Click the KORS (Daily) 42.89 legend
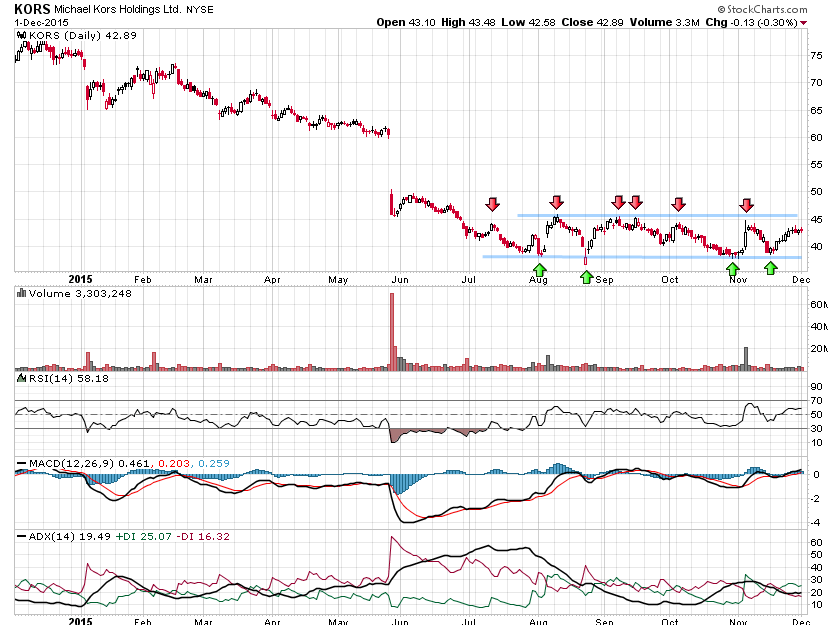This screenshot has height=625, width=828. pyautogui.click(x=82, y=35)
